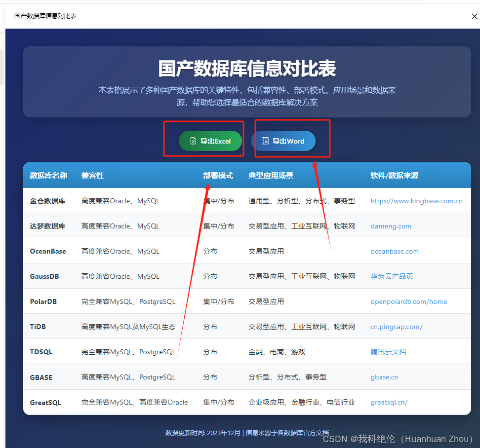Select the 部署模式 column header
This screenshot has width=480, height=448.
tap(218, 176)
